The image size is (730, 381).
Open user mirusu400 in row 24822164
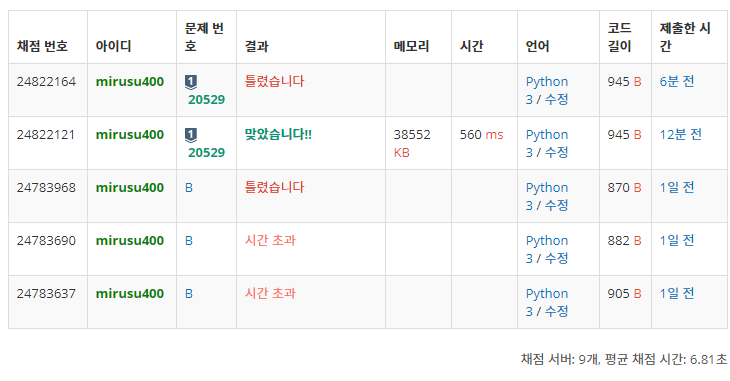coord(130,82)
